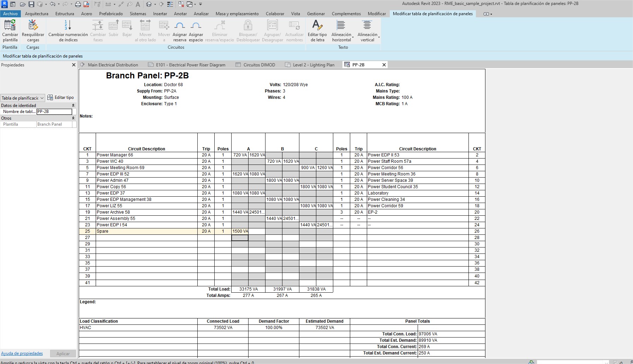Open the Customize Quick Access Toolbar dropdown

click(201, 4)
